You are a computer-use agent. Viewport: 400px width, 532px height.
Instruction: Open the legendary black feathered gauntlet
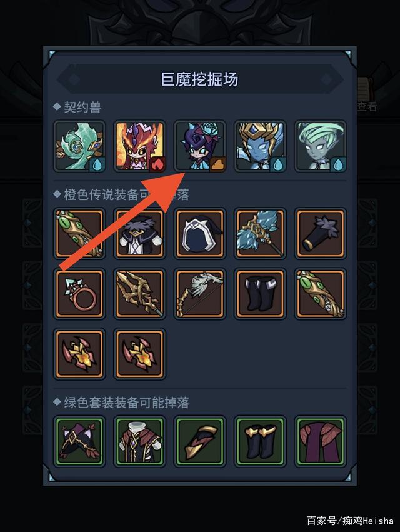tap(321, 234)
